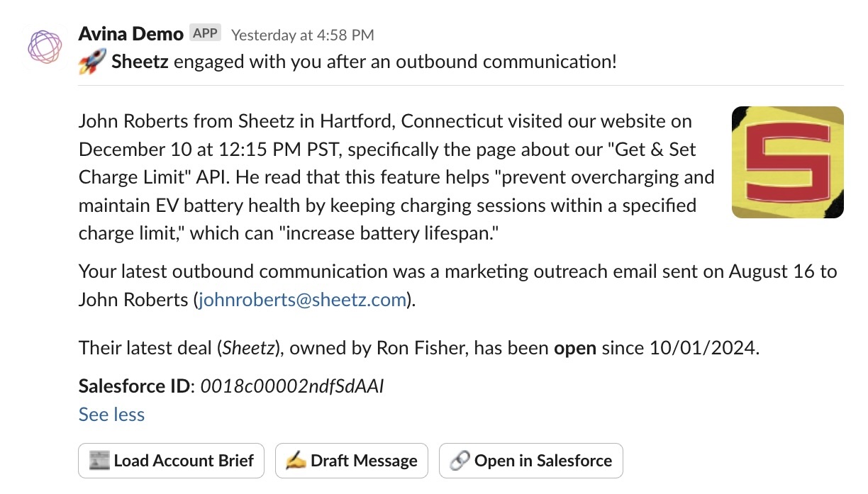
Task: Click the Salesforce ID value 0018c00002ndfSdAAI
Action: pyautogui.click(x=292, y=386)
